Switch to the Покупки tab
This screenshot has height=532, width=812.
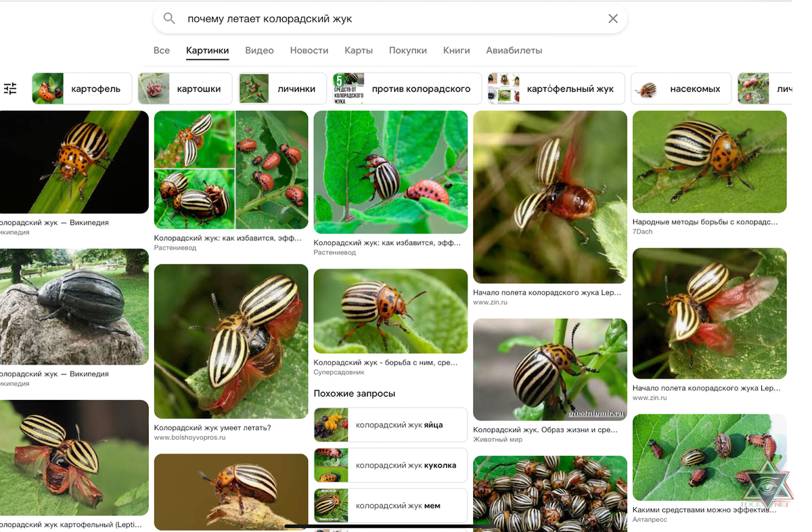[408, 50]
